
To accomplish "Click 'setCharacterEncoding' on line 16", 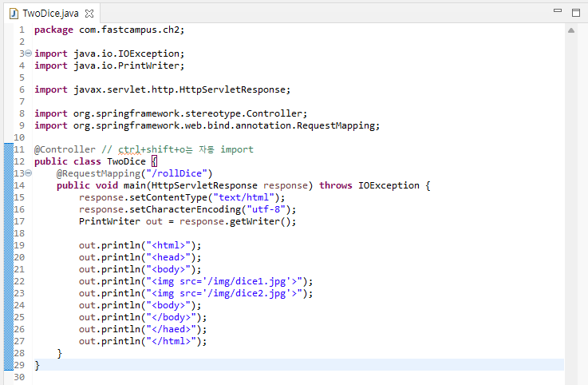I will click(x=185, y=209).
